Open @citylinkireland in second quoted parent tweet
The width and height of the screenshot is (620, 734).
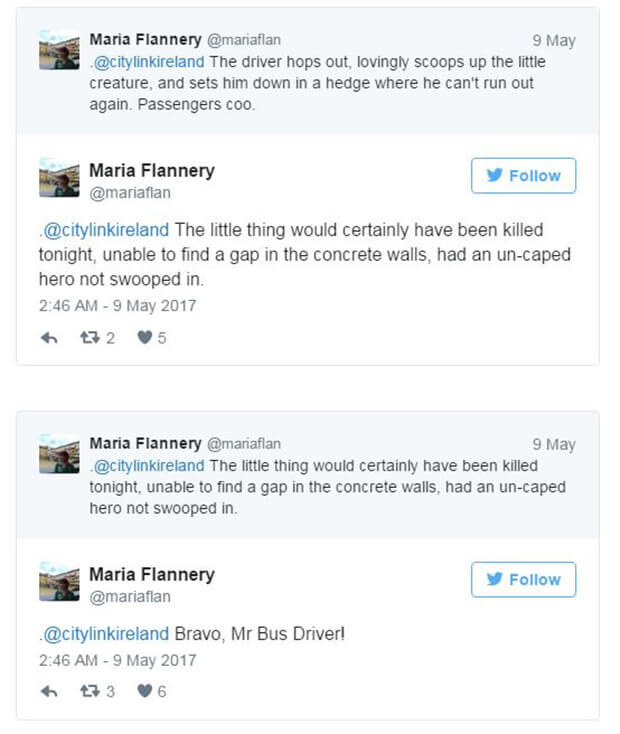pyautogui.click(x=149, y=466)
